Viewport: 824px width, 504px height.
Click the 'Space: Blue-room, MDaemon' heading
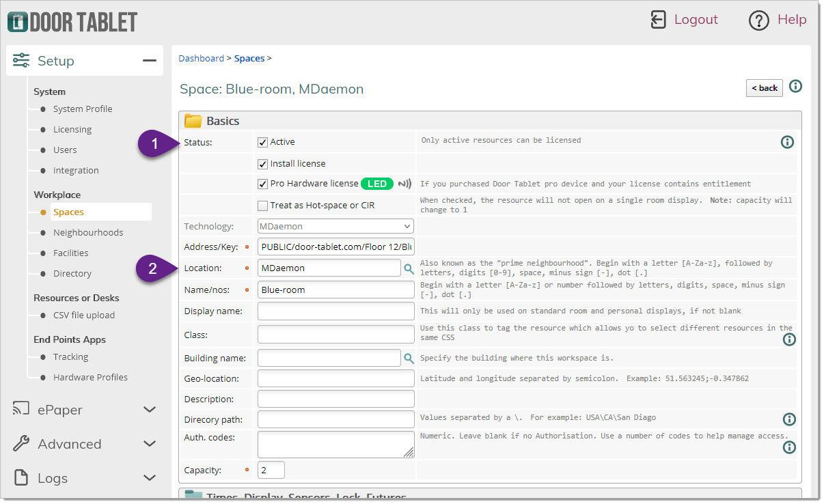(271, 89)
